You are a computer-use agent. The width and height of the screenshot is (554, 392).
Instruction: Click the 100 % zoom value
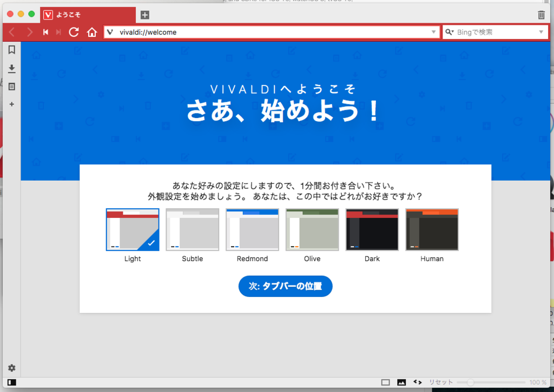pyautogui.click(x=538, y=382)
